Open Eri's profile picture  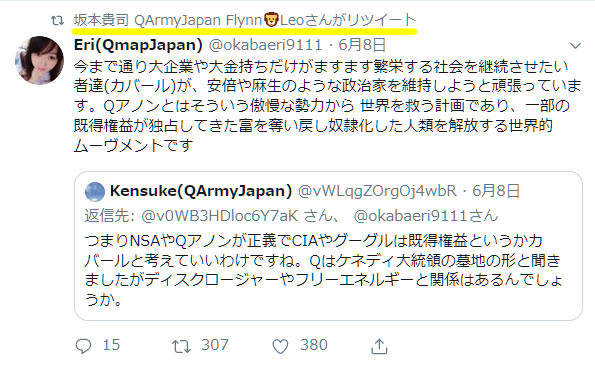point(39,60)
